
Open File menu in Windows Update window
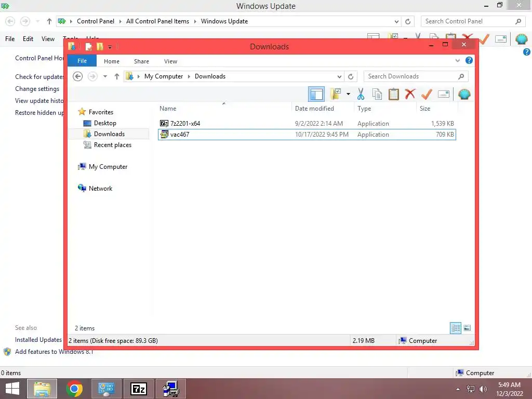(10, 38)
